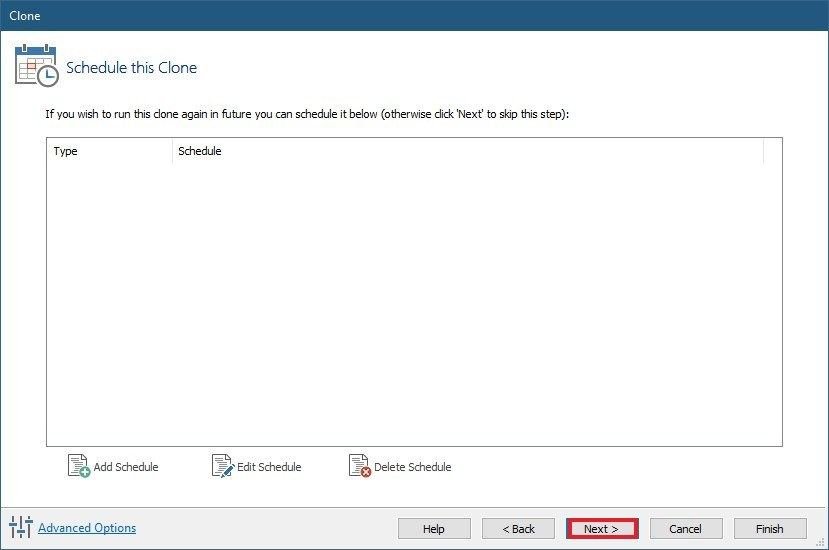Click inside the empty schedule list area

[414, 300]
